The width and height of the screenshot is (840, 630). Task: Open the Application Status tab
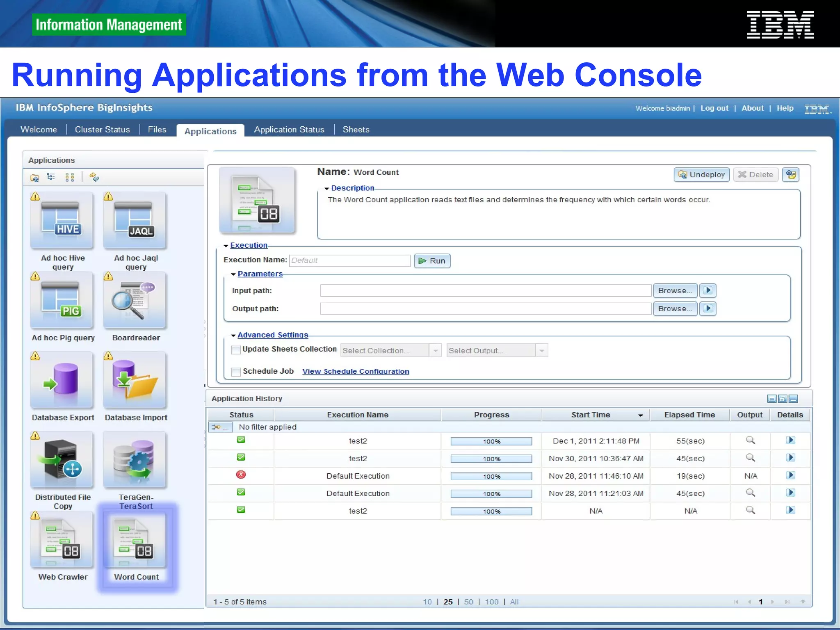coord(289,130)
